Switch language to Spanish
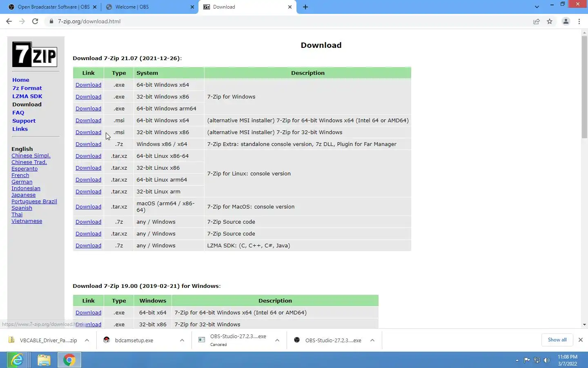Viewport: 588px width, 368px height. coord(22,208)
